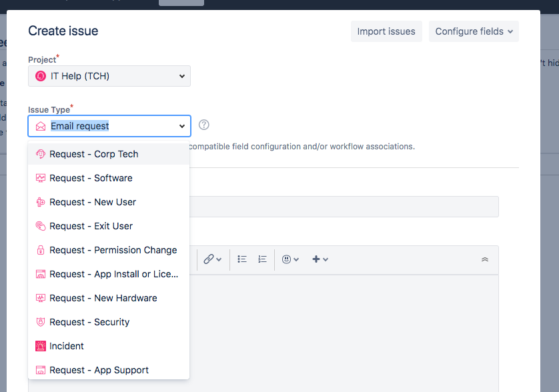Click the IT Help project avatar icon

point(41,76)
